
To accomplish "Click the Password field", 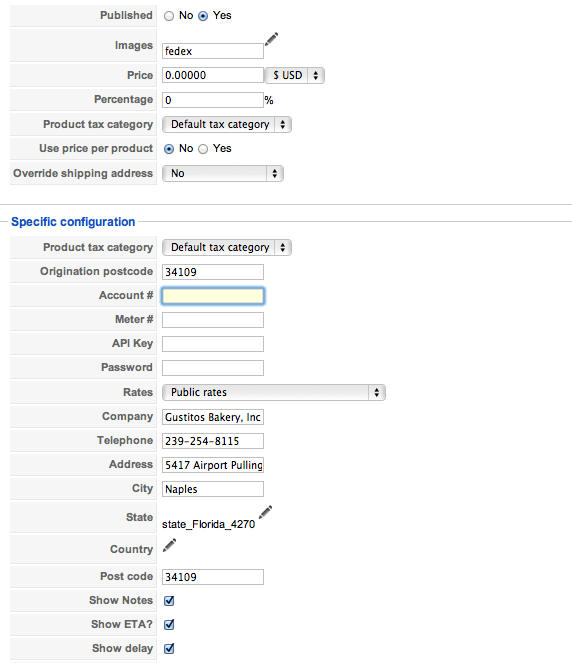I will 213,368.
